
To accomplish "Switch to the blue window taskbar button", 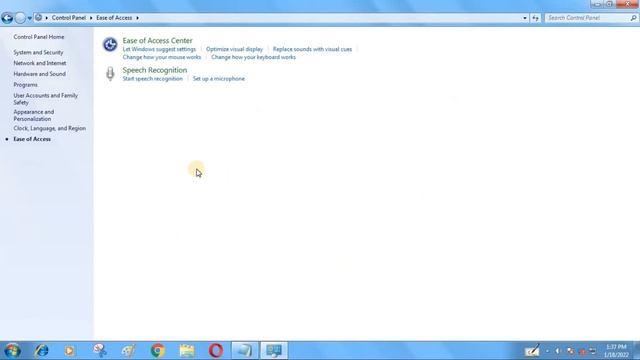I will (244, 351).
